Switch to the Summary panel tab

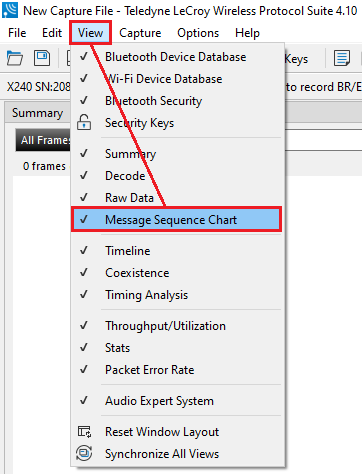click(37, 113)
